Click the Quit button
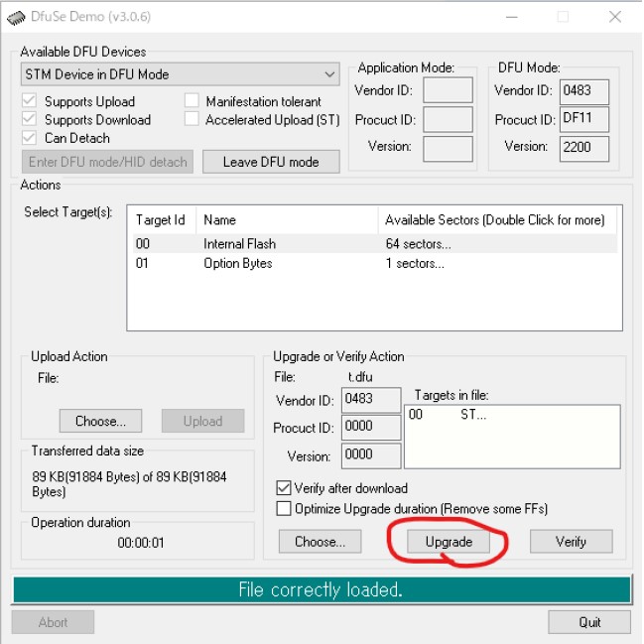Viewport: 644px width, 644px height. (589, 622)
